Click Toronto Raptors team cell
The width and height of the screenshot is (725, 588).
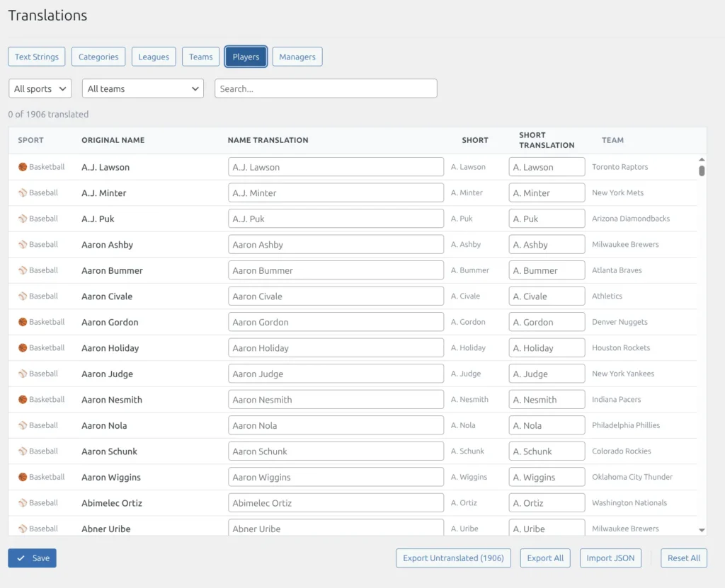[620, 167]
